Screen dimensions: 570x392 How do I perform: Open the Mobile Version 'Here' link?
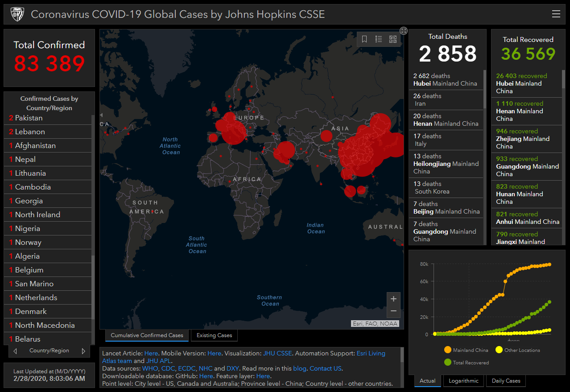click(x=215, y=353)
